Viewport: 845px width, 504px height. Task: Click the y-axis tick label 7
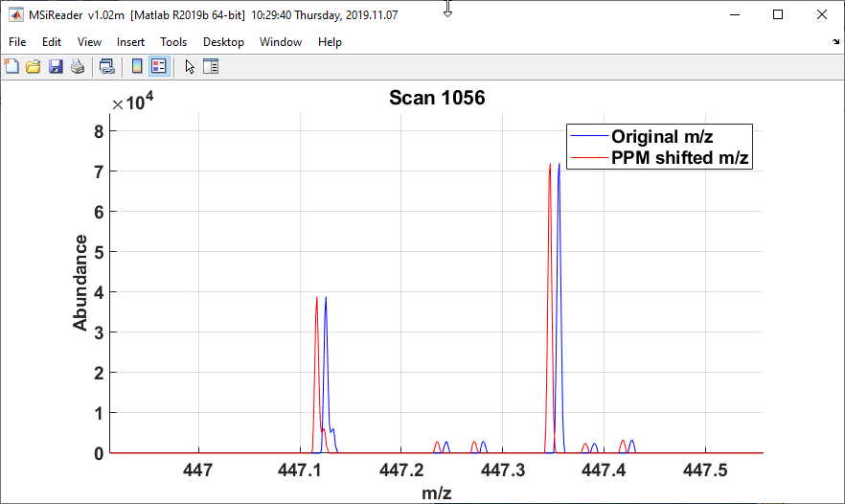(x=99, y=172)
